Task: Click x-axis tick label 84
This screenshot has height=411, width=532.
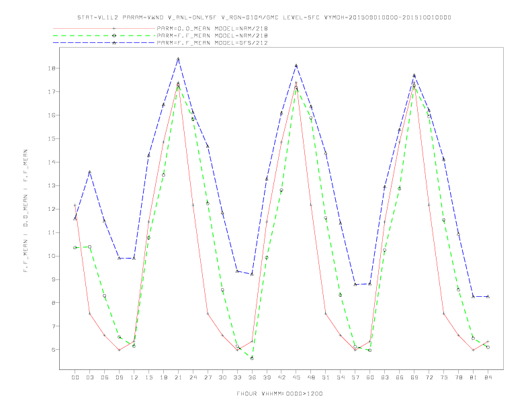Action: click(x=488, y=377)
